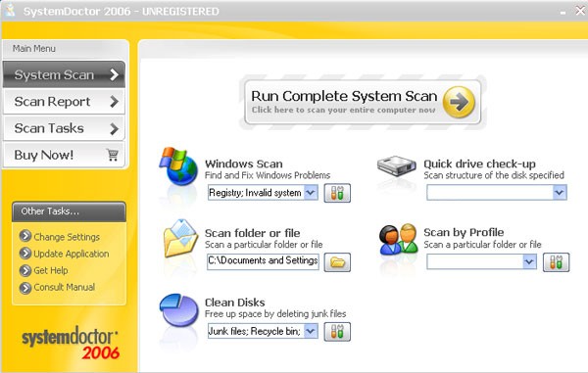The width and height of the screenshot is (588, 373).
Task: Open Windows Scan options tools button
Action: 337,193
